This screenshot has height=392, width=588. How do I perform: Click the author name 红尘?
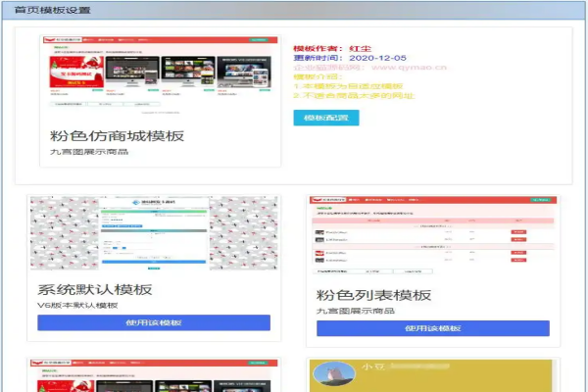coord(360,47)
